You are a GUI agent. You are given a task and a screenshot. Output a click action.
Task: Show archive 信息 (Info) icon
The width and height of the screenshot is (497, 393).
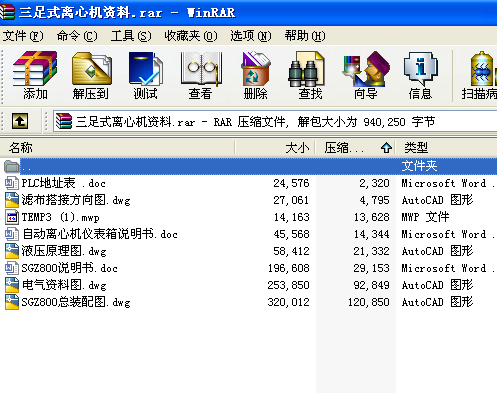pyautogui.click(x=421, y=69)
